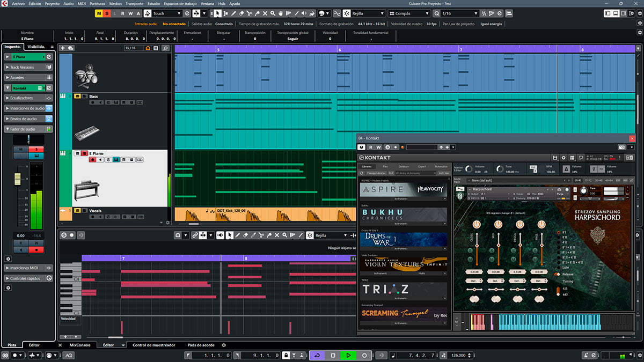The width and height of the screenshot is (644, 362).
Task: Click the Kontakt Master Volume knob
Action: (x=469, y=168)
